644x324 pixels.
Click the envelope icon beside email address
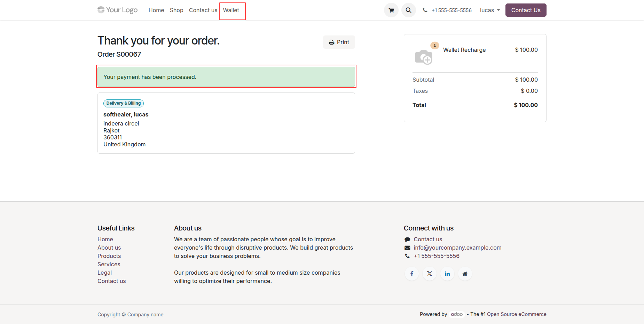pos(407,248)
